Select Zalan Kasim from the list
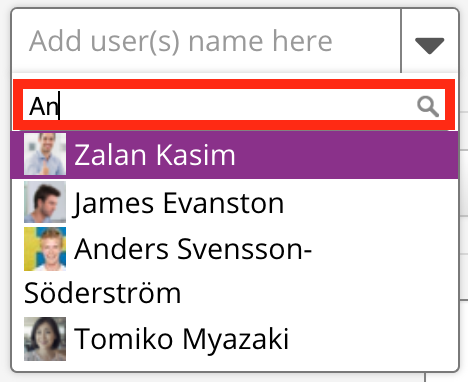Screen dimensions: 468x382 click(234, 154)
